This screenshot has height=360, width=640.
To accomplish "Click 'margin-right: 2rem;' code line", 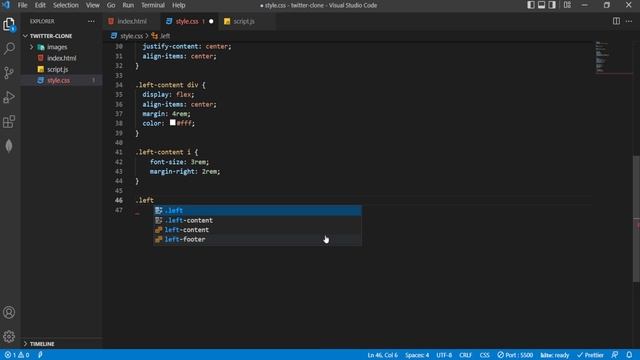I will (185, 171).
